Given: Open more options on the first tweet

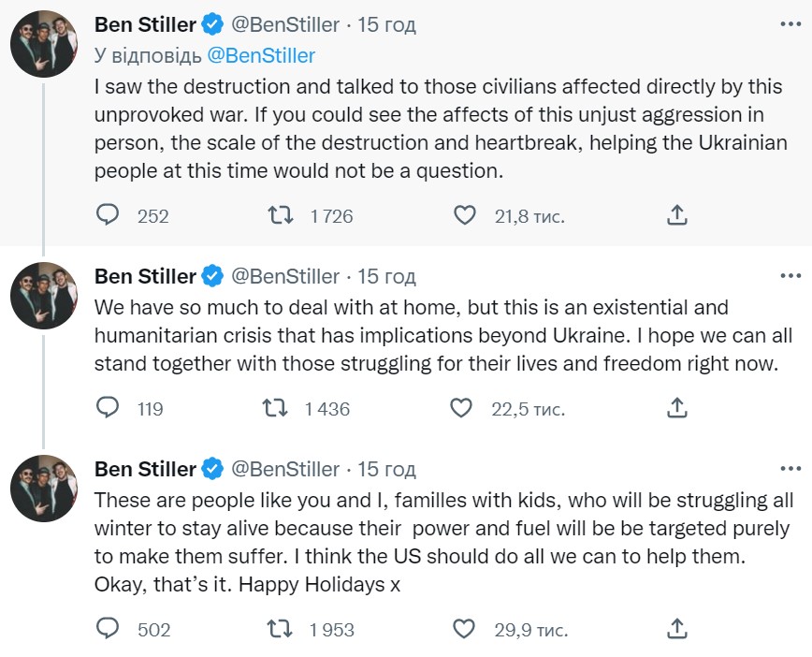Looking at the screenshot, I should [790, 23].
